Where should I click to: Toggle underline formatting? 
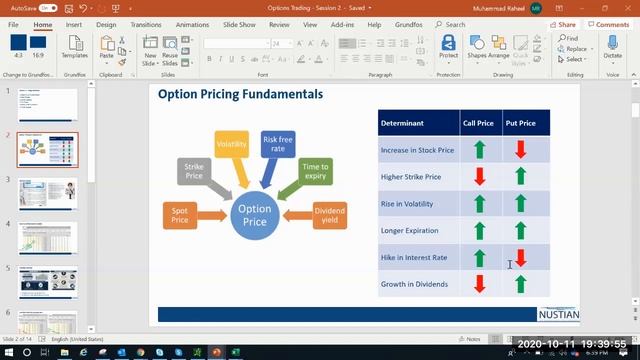pos(231,59)
